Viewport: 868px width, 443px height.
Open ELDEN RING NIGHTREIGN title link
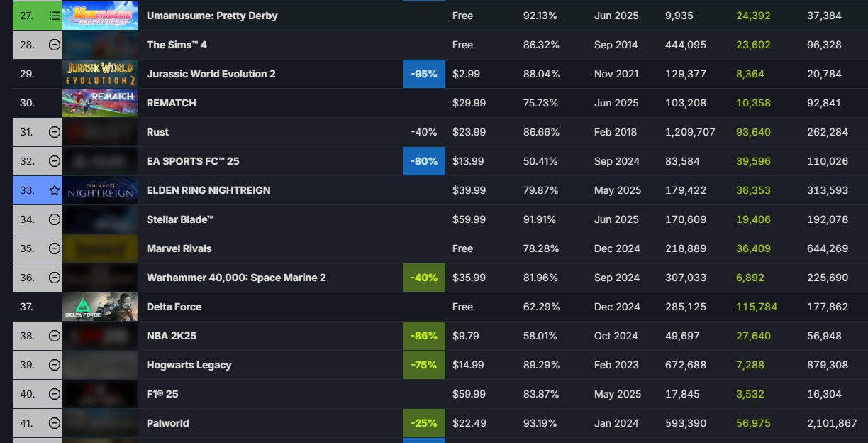208,190
